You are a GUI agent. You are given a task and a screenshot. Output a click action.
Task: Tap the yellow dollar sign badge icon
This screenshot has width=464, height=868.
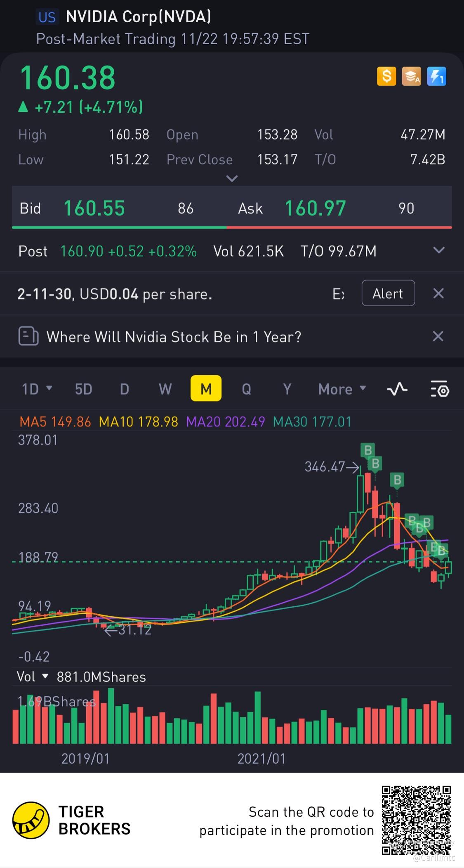point(386,76)
